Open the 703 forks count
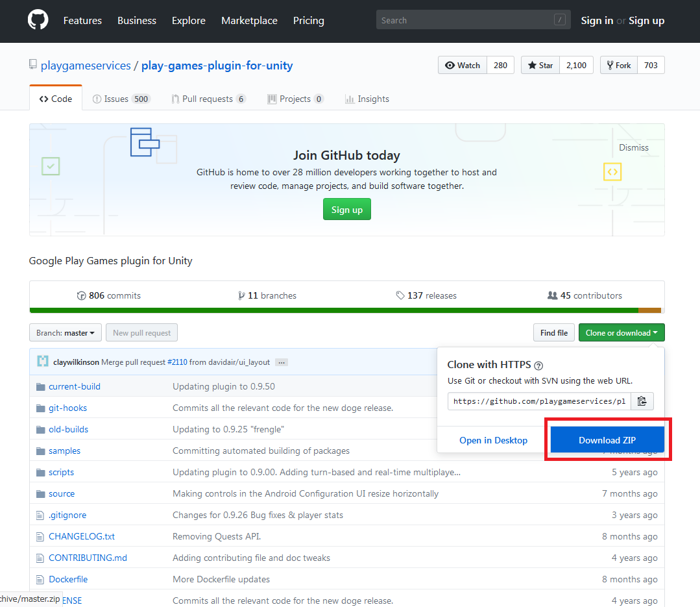 [x=651, y=65]
